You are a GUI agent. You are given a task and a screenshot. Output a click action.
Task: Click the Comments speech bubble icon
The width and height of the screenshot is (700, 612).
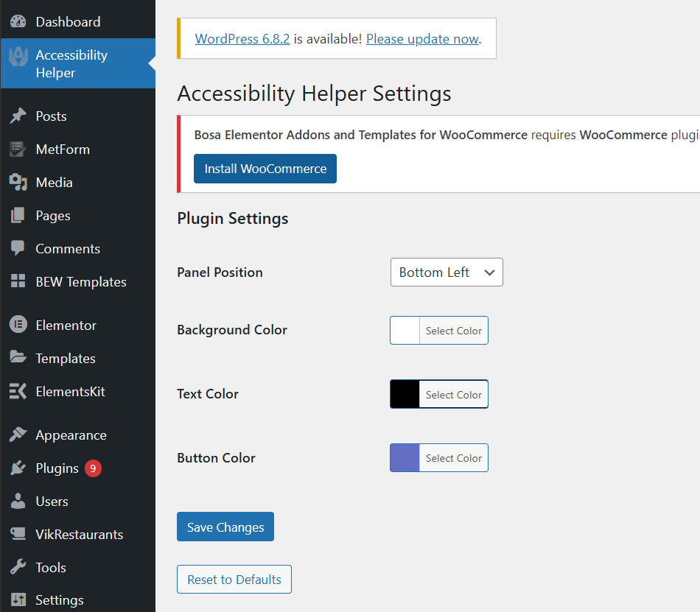[x=18, y=248]
